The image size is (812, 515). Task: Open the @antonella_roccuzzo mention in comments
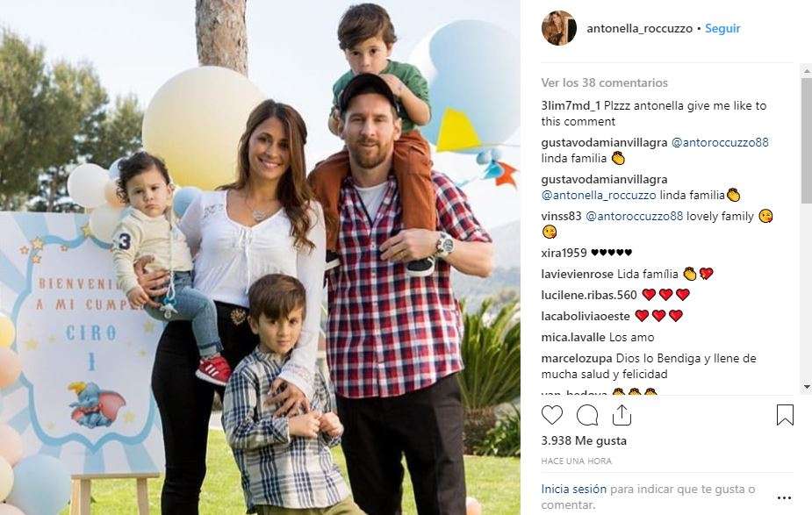[x=599, y=195]
